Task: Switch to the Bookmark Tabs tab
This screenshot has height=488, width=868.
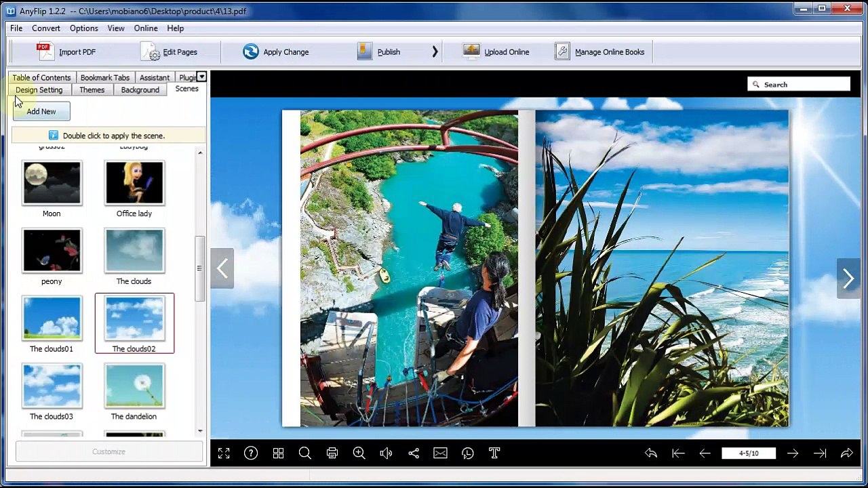Action: coord(105,77)
